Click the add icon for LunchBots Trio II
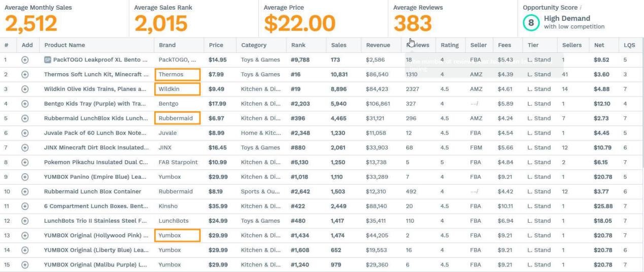Image resolution: width=644 pixels, height=272 pixels. click(x=25, y=221)
